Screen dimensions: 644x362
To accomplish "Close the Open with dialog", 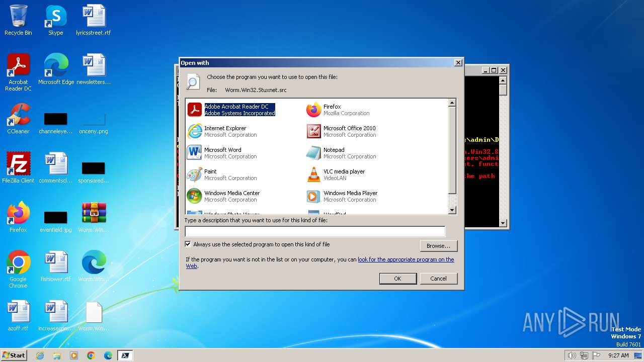I will coord(458,63).
